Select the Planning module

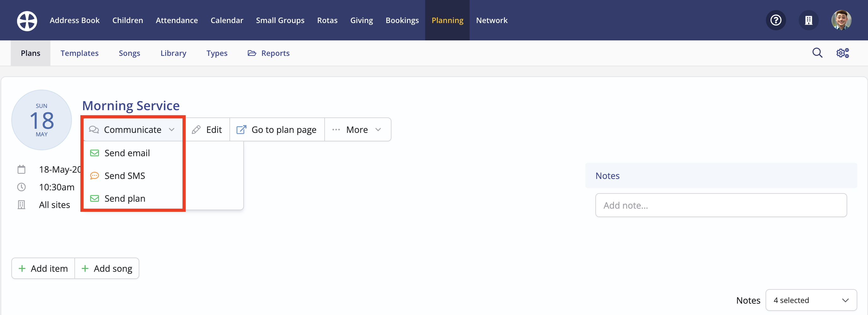pyautogui.click(x=447, y=20)
